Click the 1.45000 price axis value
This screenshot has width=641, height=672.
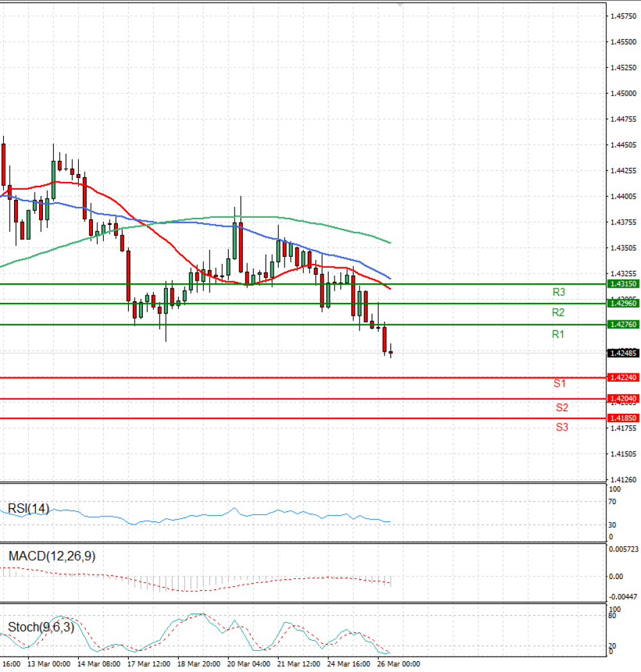pyautogui.click(x=624, y=94)
